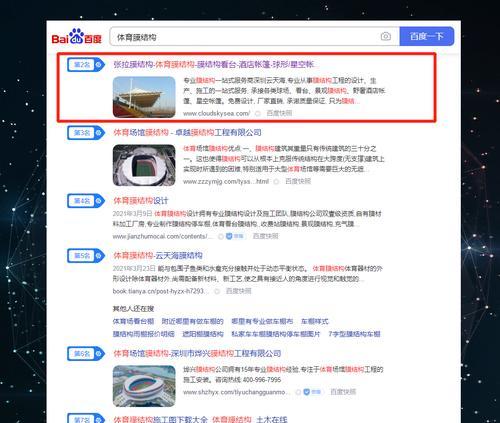The image size is (500, 423).
Task: Click the round icon after shzhyx.com URL
Action: pyautogui.click(x=298, y=392)
